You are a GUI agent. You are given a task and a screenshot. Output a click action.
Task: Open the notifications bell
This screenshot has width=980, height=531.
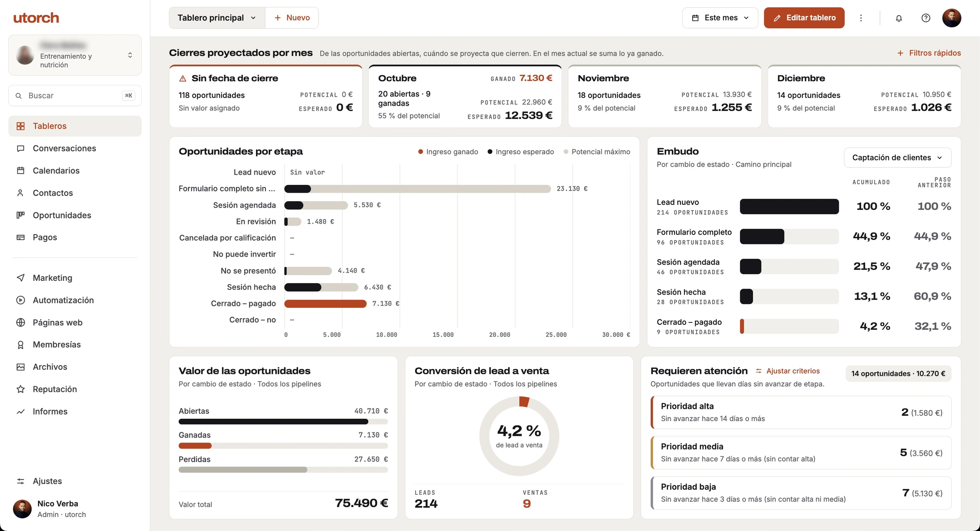pos(899,18)
